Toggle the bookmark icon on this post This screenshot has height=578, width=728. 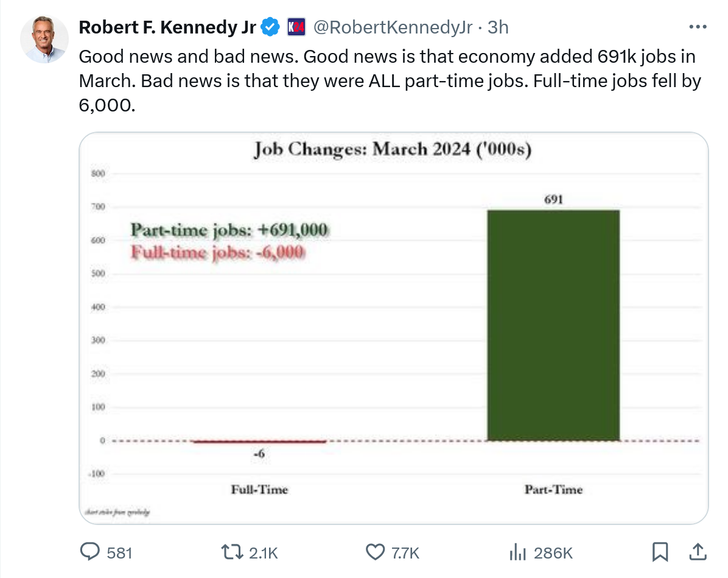pyautogui.click(x=659, y=552)
